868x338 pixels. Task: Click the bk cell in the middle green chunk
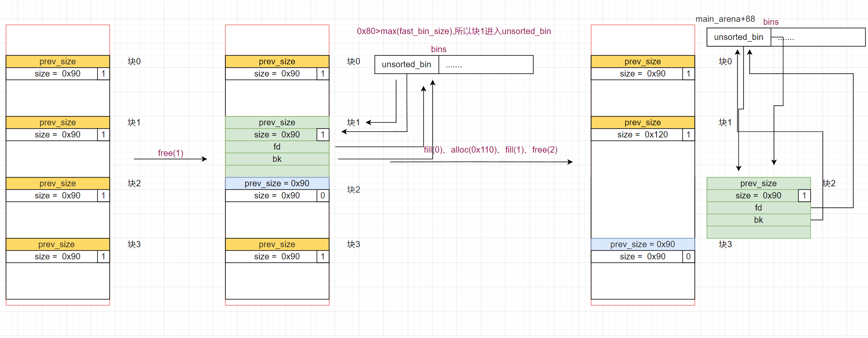tap(277, 159)
